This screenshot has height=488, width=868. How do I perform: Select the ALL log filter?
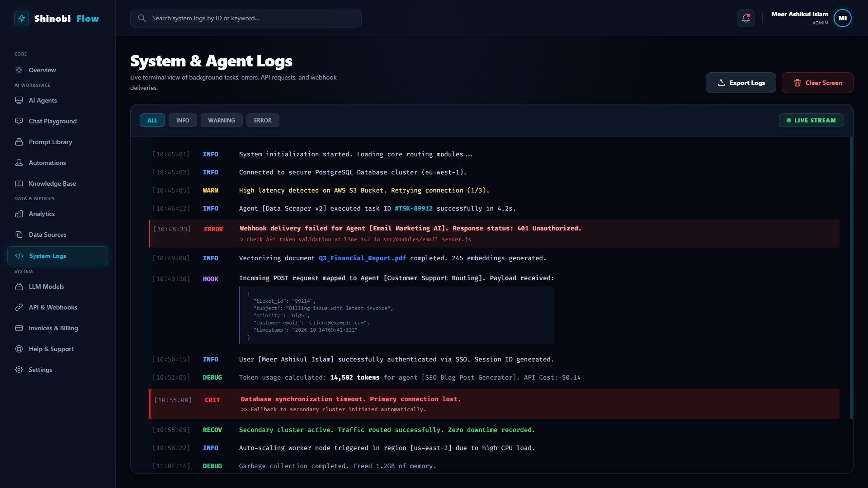pos(152,120)
